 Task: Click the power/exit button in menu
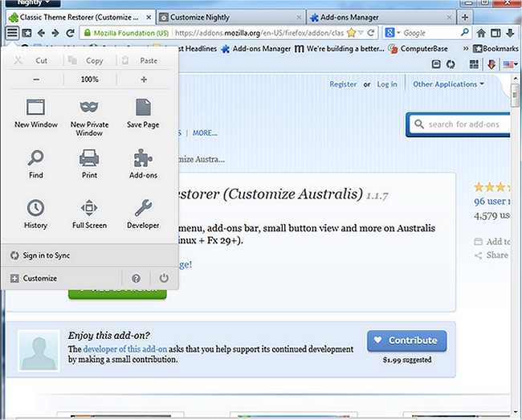[164, 278]
